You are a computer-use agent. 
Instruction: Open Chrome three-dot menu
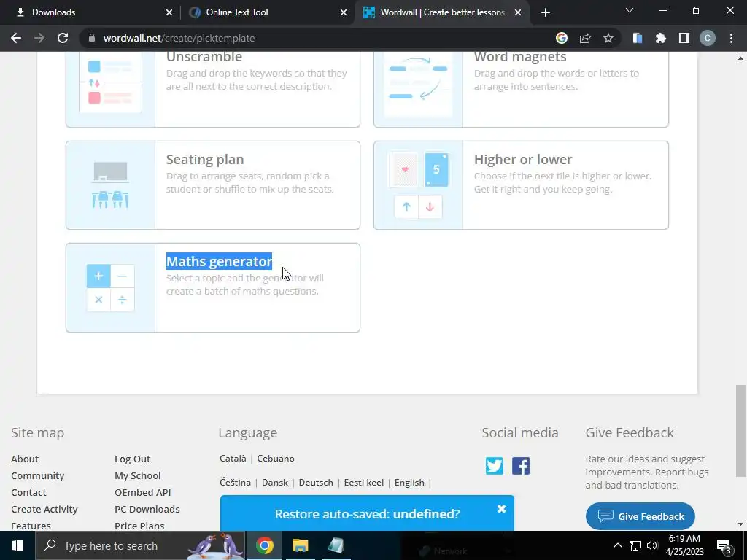pos(731,38)
